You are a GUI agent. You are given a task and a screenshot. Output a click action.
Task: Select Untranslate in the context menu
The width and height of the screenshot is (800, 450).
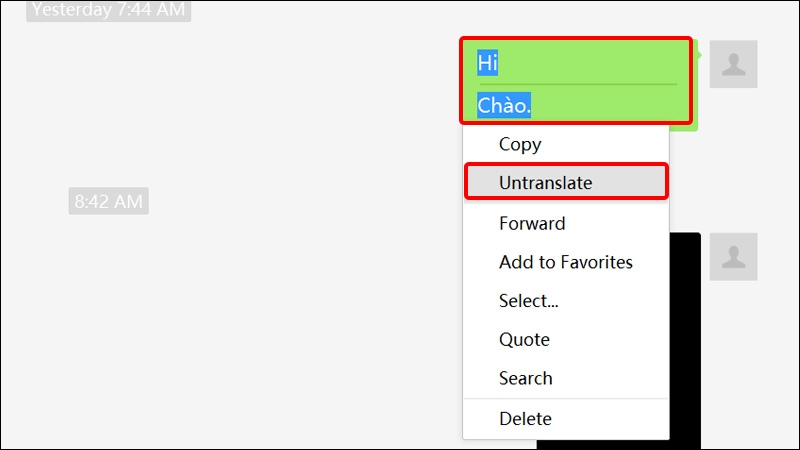click(x=546, y=183)
